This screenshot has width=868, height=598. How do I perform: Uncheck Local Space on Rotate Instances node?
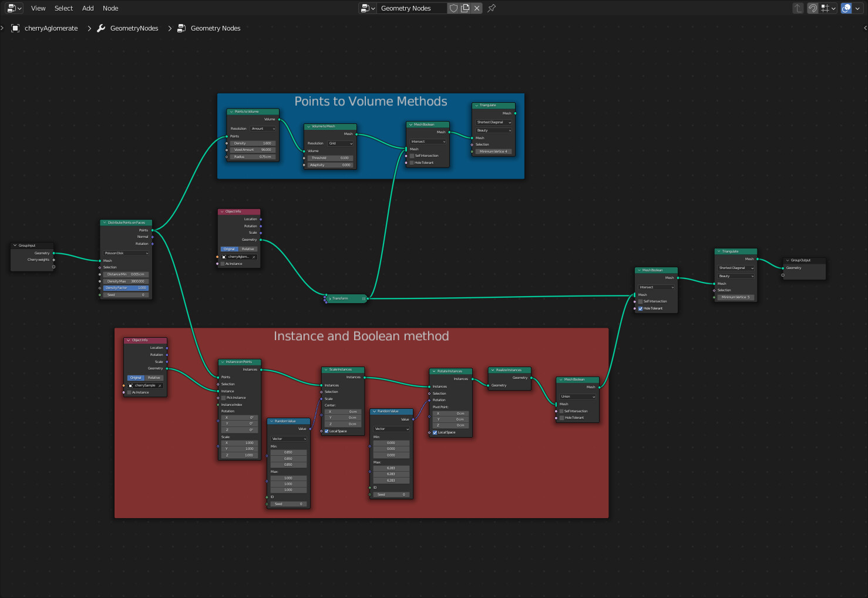435,432
